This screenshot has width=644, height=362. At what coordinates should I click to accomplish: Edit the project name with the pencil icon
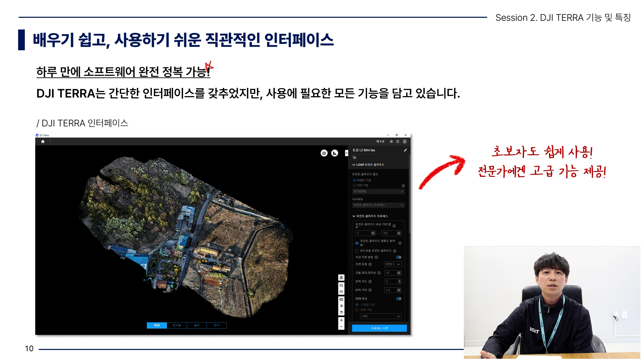click(405, 150)
